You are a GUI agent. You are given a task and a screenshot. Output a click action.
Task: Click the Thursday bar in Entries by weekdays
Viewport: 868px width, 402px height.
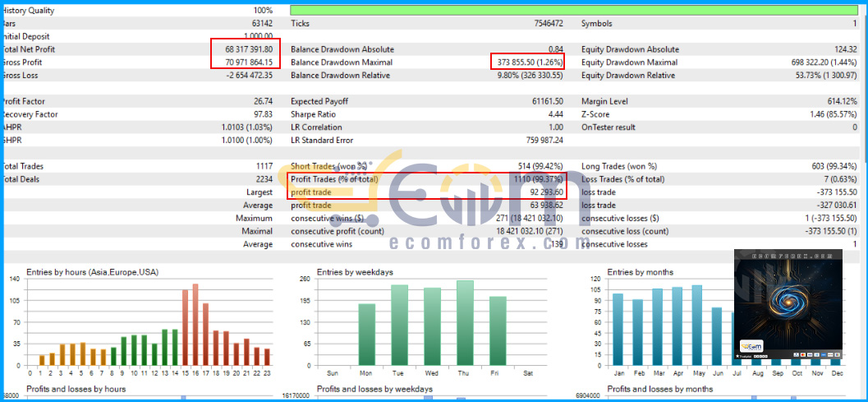[465, 323]
